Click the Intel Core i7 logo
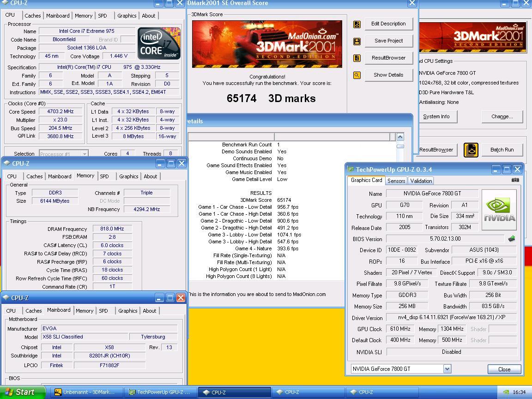The height and width of the screenshot is (399, 532). pyautogui.click(x=159, y=43)
